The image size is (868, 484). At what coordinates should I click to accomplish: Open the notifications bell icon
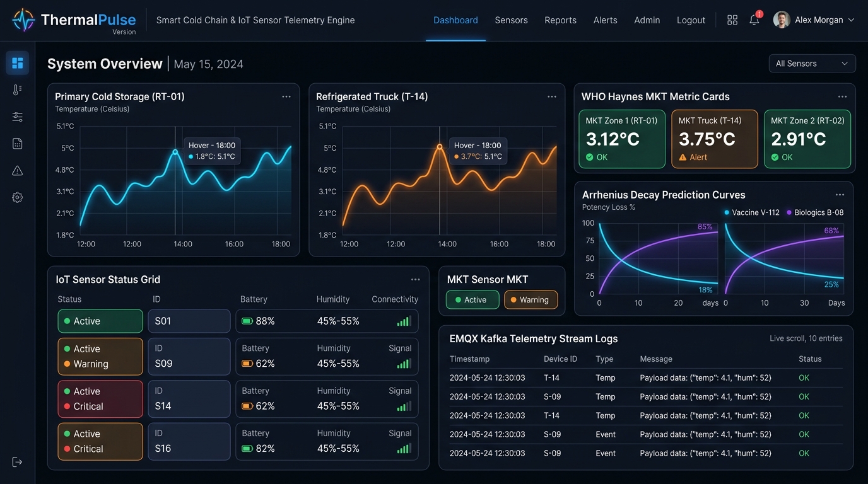coord(754,20)
